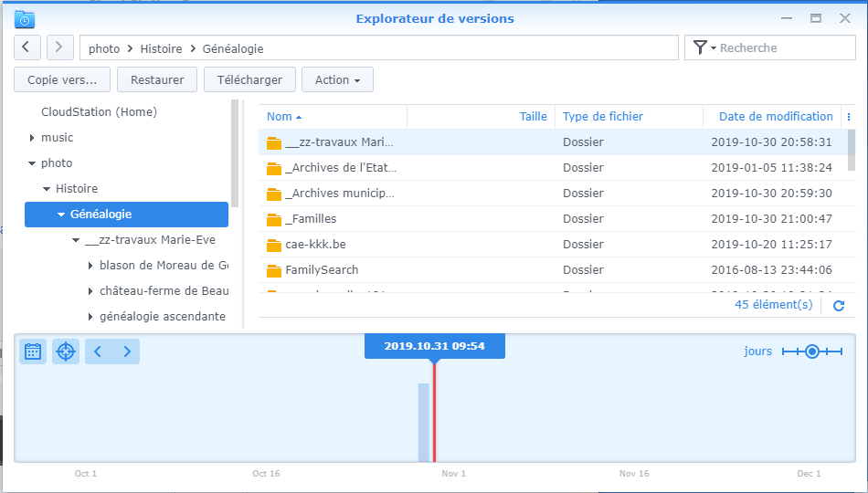Screen dimensions: 868x493
Task: Go forward with the right arrow button
Action: point(59,47)
